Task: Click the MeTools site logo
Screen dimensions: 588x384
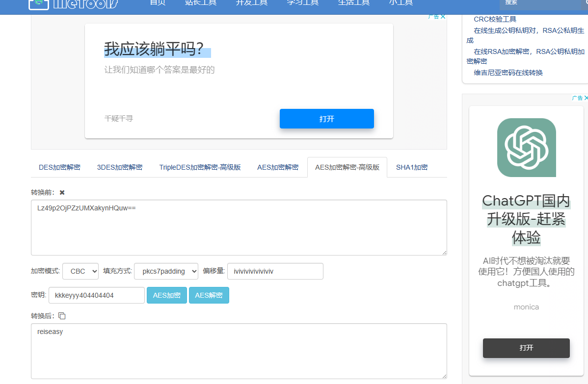Action: [74, 3]
